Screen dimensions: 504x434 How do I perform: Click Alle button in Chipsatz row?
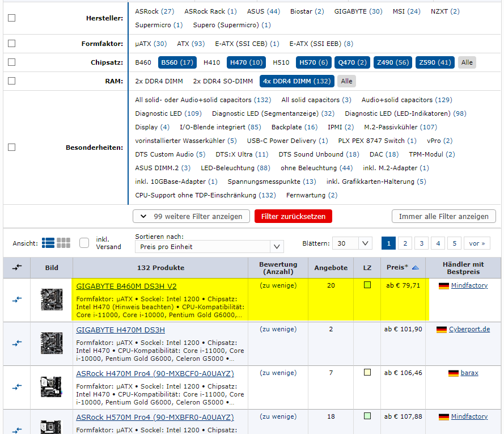tap(467, 62)
